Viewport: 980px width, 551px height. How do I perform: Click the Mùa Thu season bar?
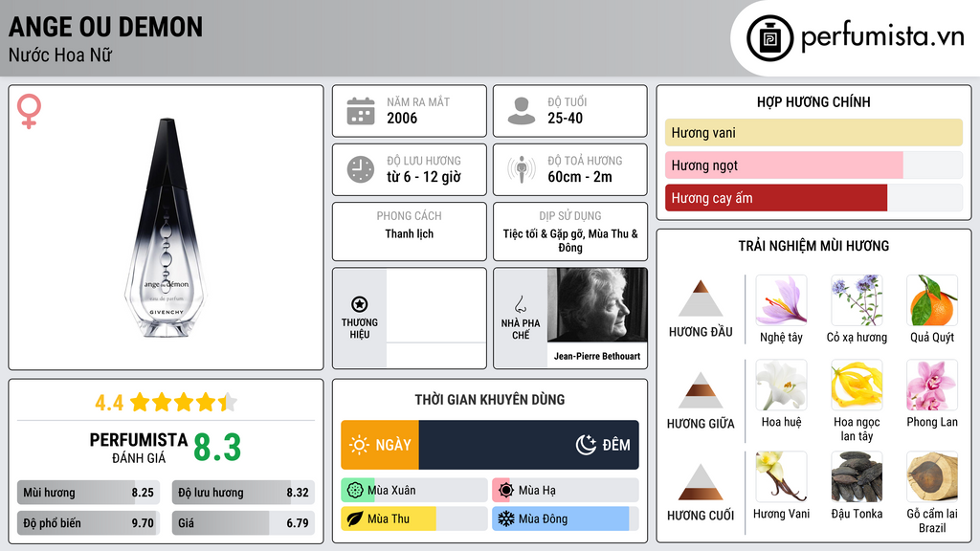click(x=414, y=519)
